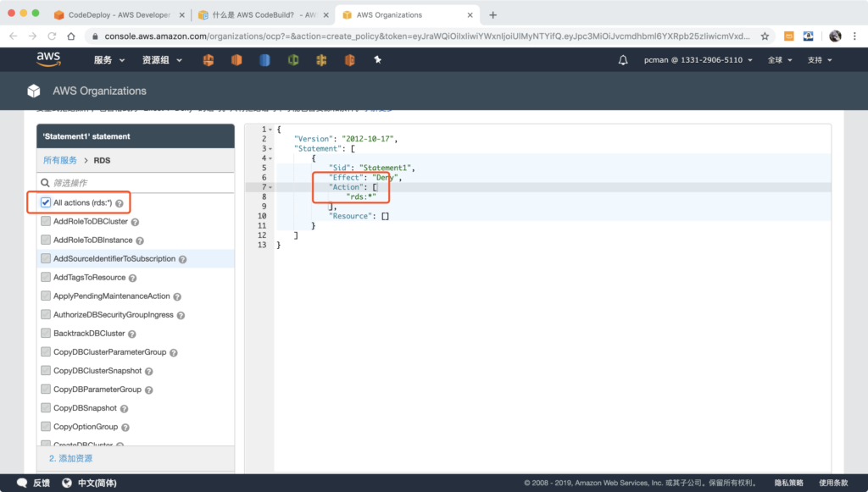Image resolution: width=868 pixels, height=492 pixels.
Task: Check the CopyDBSnapshot checkbox
Action: [x=46, y=408]
